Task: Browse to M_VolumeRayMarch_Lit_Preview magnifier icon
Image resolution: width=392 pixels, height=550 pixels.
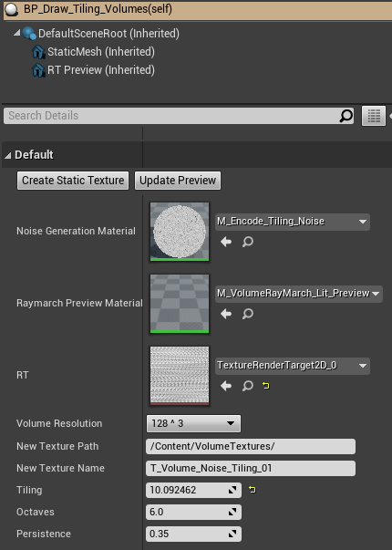Action: (248, 314)
